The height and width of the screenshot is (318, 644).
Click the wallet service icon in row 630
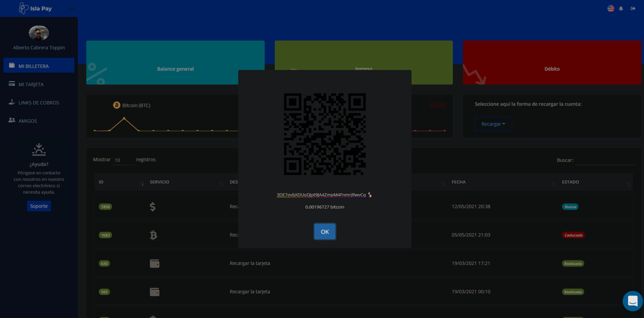pyautogui.click(x=155, y=263)
